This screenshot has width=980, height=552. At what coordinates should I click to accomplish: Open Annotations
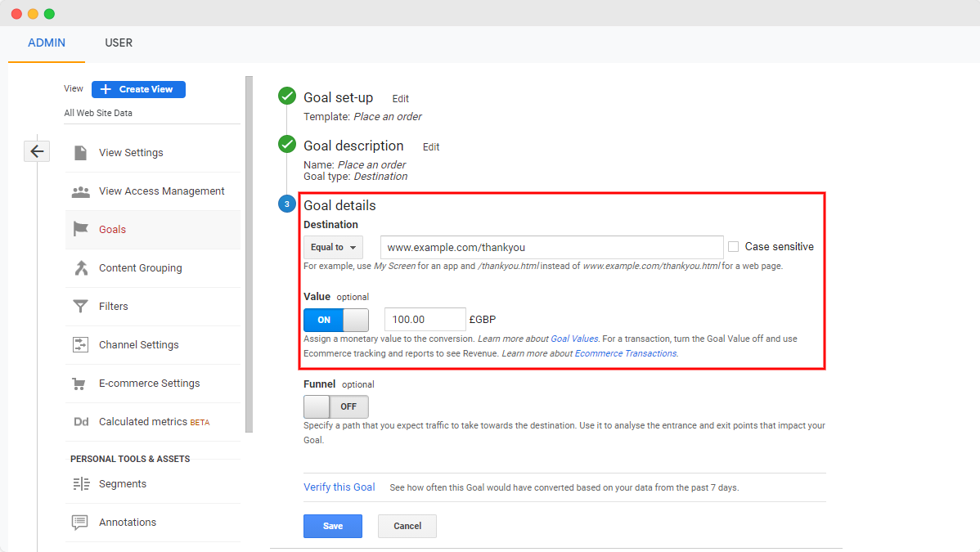tap(128, 522)
